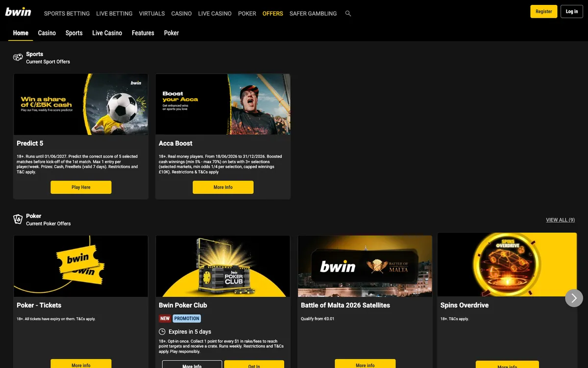The width and height of the screenshot is (588, 368).
Task: Click the Register button
Action: [x=544, y=11]
